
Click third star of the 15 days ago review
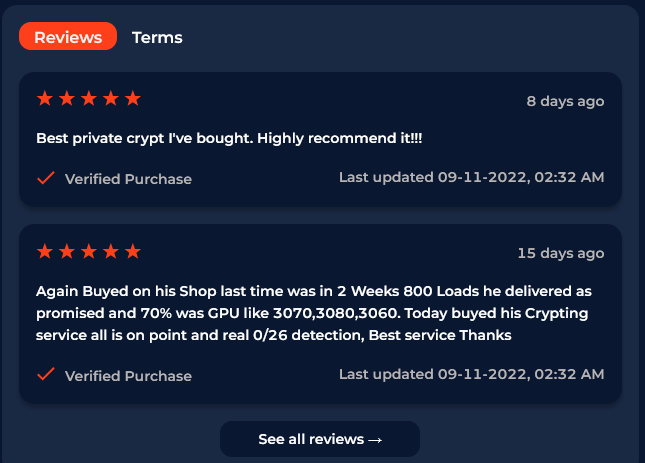click(x=89, y=251)
